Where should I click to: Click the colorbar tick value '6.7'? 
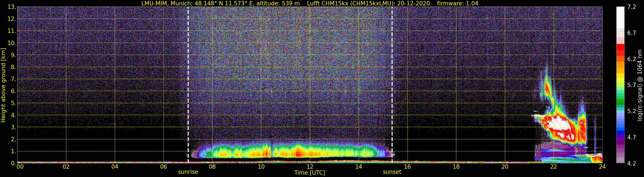tap(632, 33)
